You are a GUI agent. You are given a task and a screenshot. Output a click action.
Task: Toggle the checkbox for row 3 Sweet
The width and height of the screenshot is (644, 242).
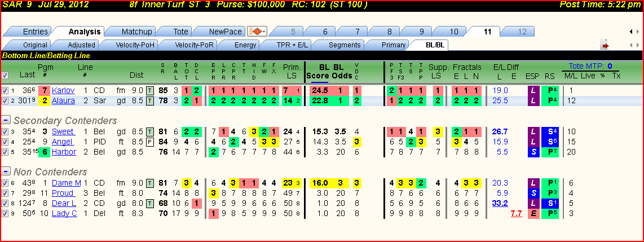(5, 131)
